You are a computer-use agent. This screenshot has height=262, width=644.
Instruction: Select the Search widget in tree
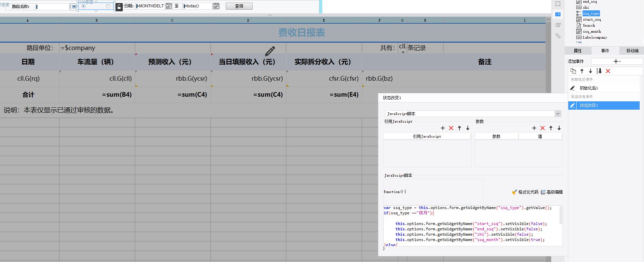pos(589,26)
